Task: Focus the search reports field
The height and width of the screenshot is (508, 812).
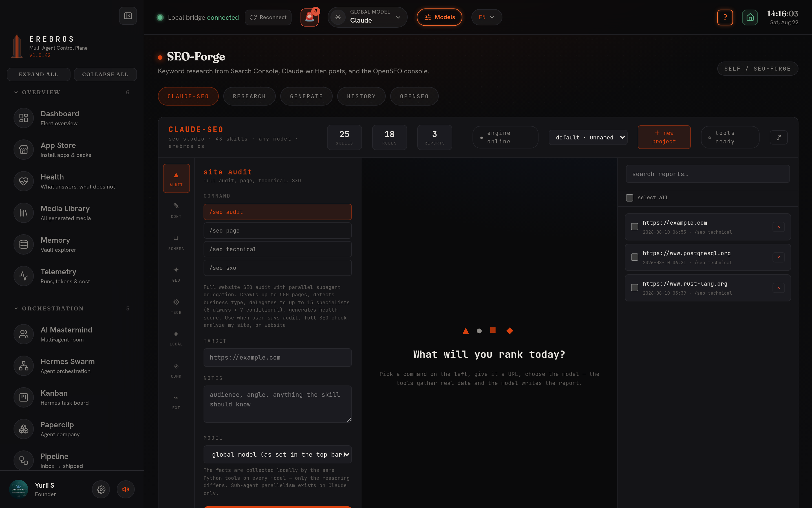Action: [x=708, y=174]
